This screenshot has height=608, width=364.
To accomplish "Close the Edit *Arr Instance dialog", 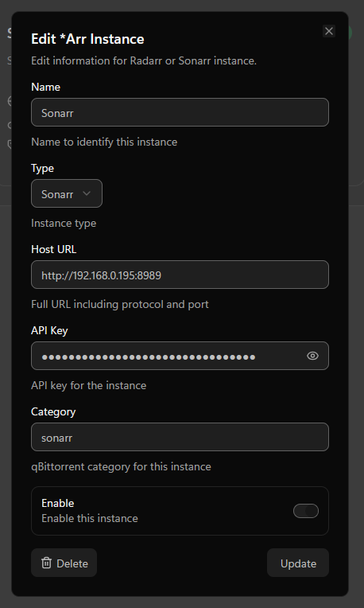I will (329, 31).
